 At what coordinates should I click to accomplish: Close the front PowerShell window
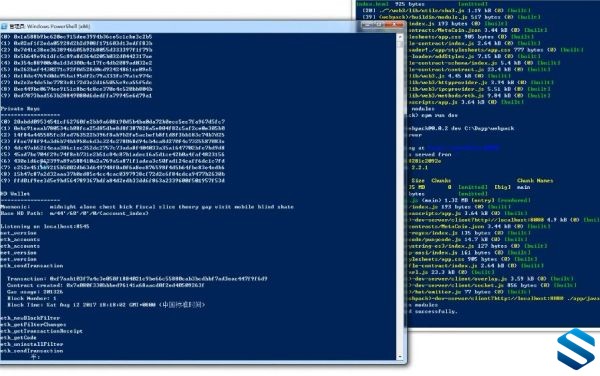394,25
